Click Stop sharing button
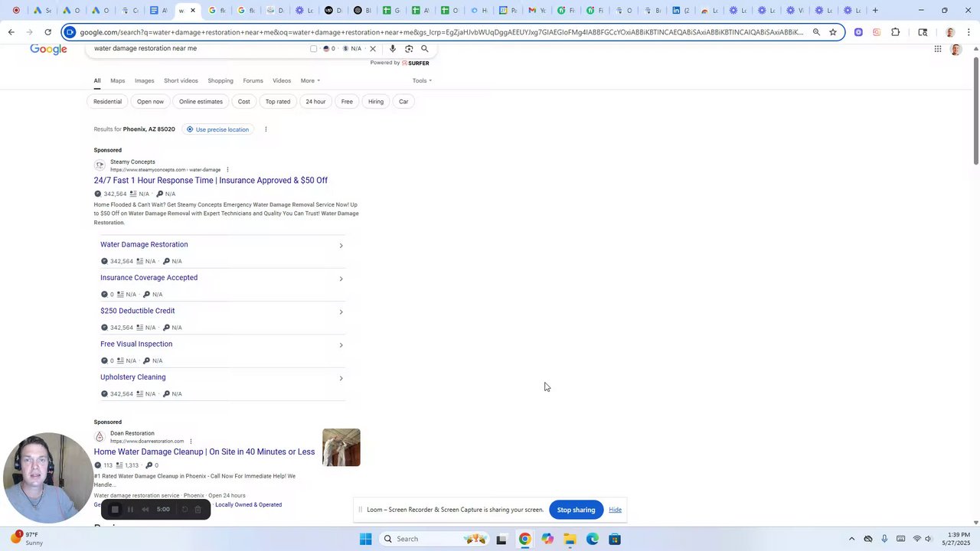Image resolution: width=980 pixels, height=551 pixels. click(576, 510)
